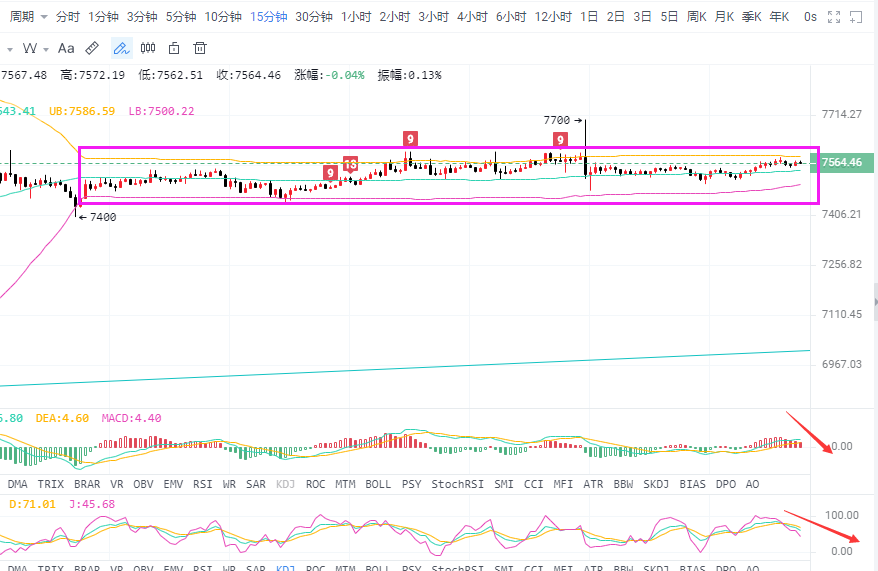
Task: Switch to 4小时 period
Action: coord(472,17)
